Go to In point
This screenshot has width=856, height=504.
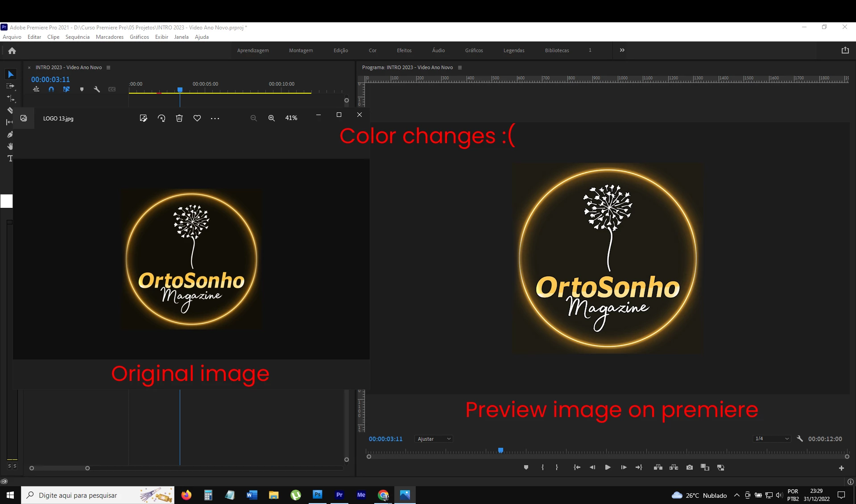pyautogui.click(x=577, y=467)
